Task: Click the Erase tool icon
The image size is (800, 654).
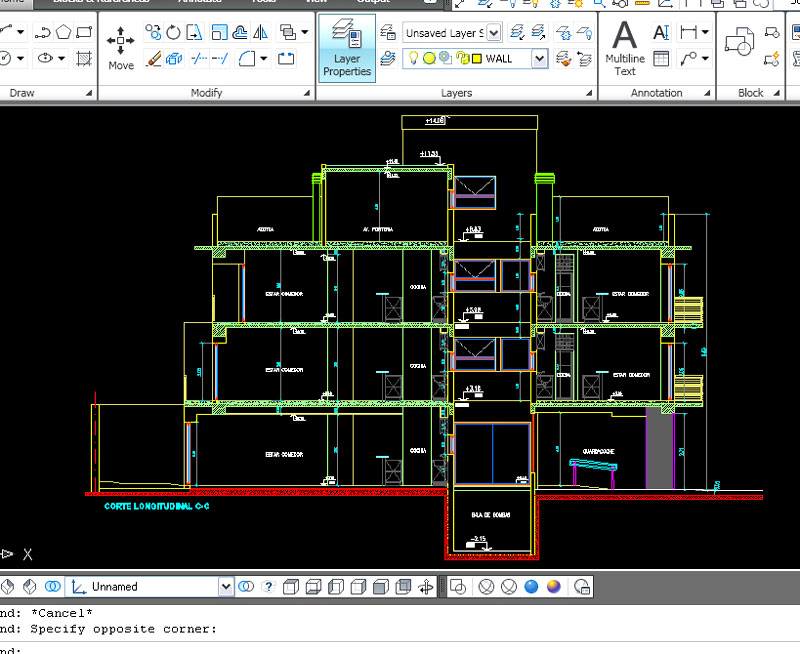Action: pos(154,59)
